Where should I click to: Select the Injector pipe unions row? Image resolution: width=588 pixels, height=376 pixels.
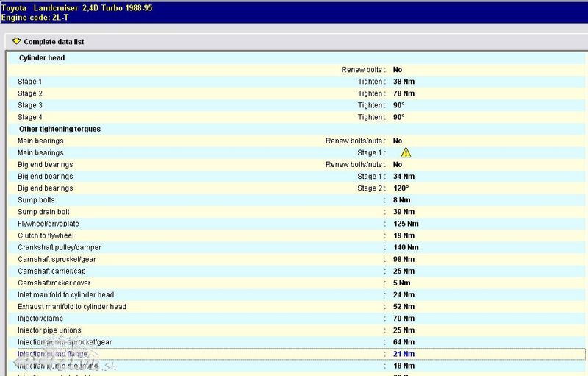(x=296, y=330)
